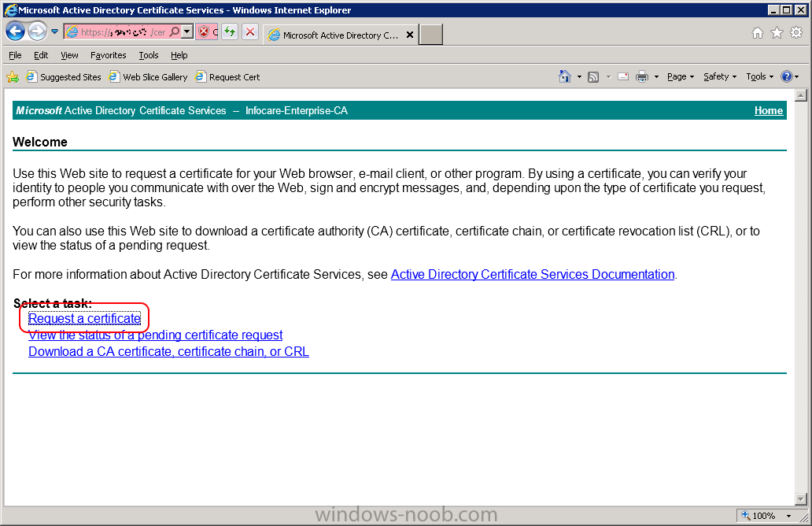Click the Request a certificate link
Screen dimensions: 812x526
tap(84, 318)
